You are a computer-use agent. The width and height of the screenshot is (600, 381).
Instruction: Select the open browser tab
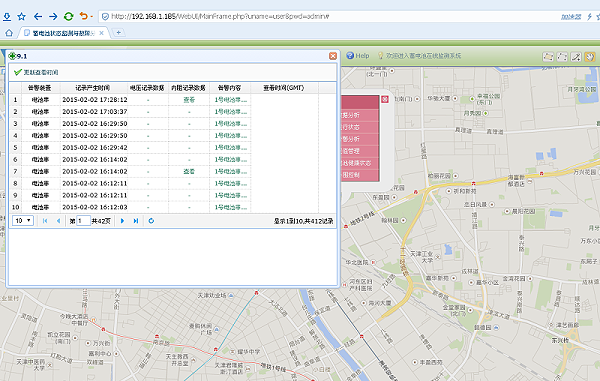tap(63, 33)
